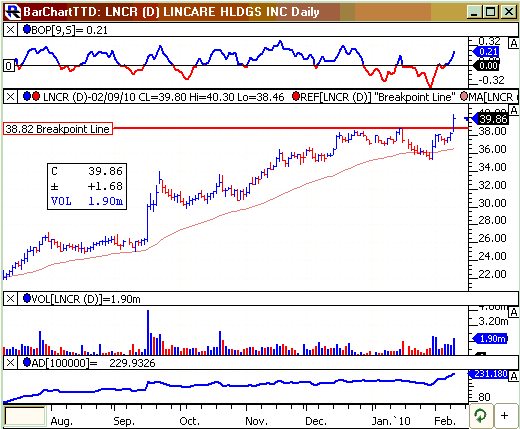Click the Oct. date axis label
Viewport: 520px width, 429px height.
(190, 421)
